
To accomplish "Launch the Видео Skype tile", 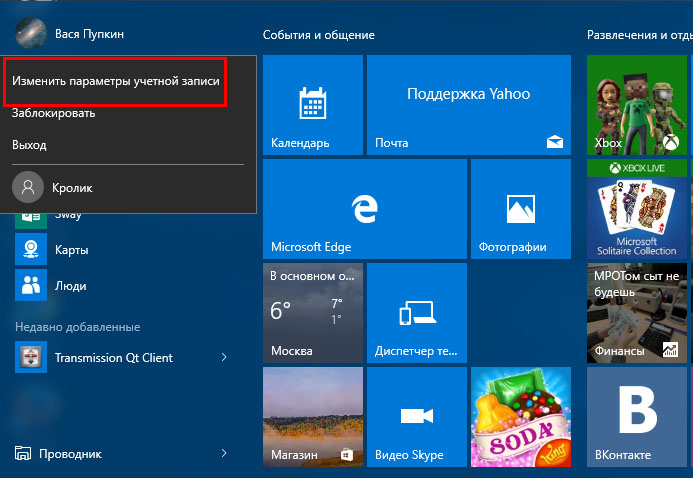I will (x=417, y=417).
